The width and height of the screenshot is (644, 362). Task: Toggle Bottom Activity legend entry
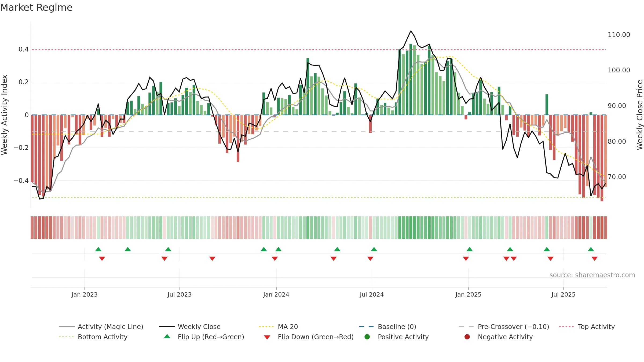[x=93, y=337]
